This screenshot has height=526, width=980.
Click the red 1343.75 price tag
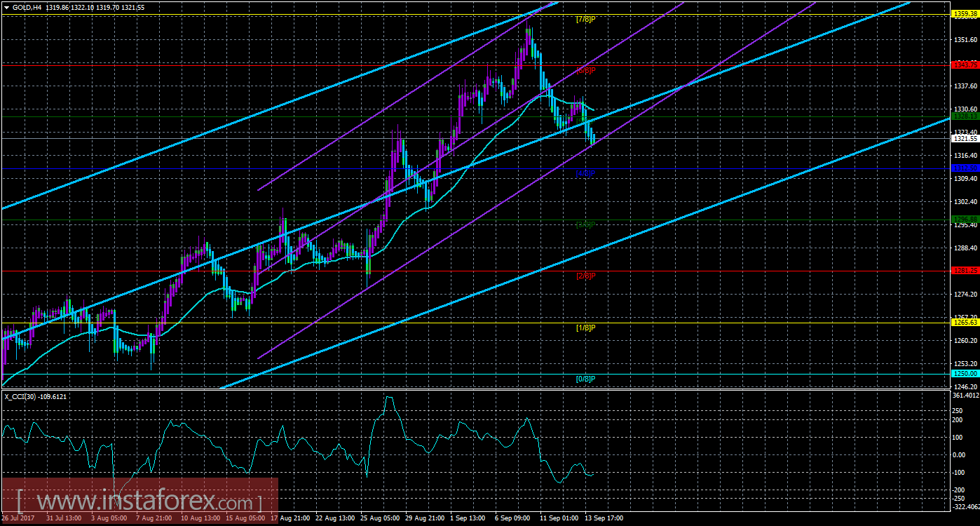click(x=965, y=65)
